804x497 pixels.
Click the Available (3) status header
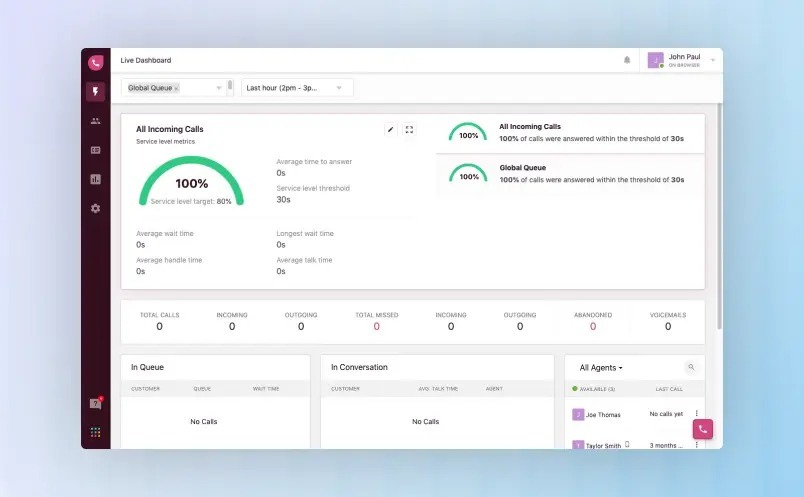click(593, 389)
